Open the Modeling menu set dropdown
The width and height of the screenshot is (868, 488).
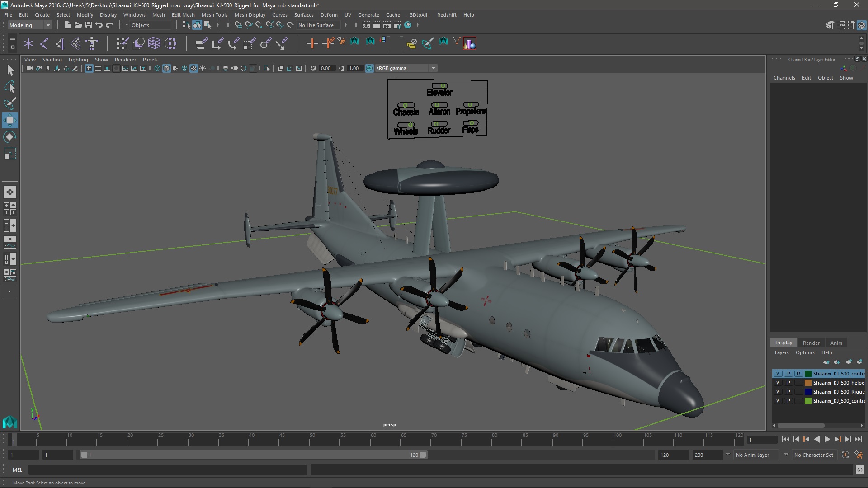coord(30,25)
